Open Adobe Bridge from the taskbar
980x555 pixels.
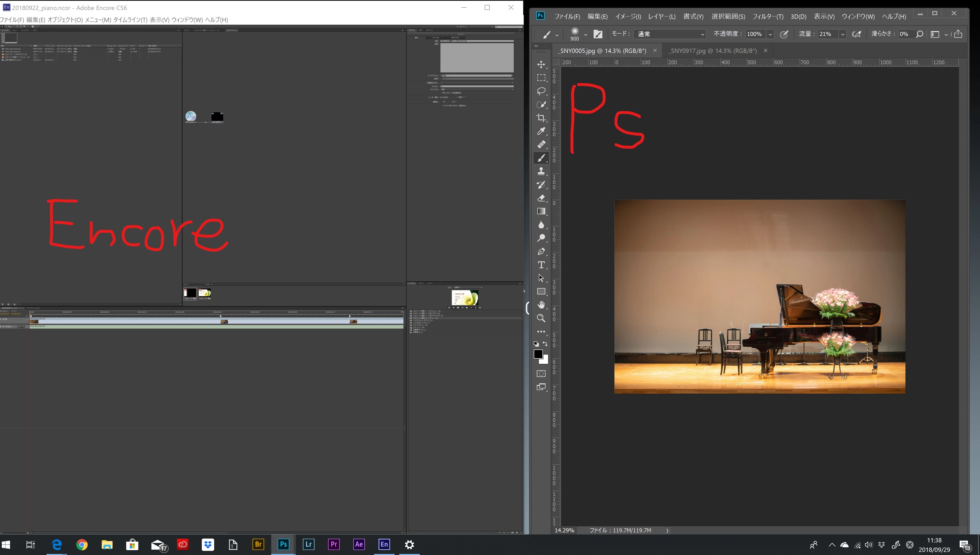coord(258,544)
